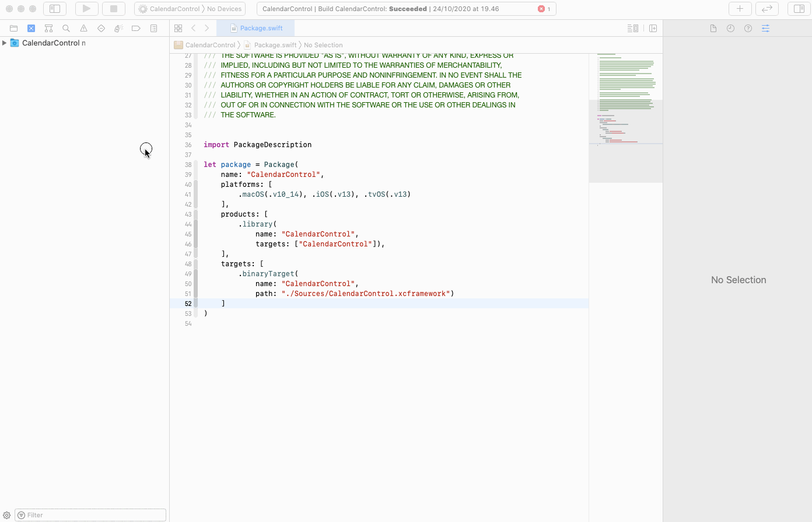Click the 'targets: ["CalendarControl"]),' line
The width and height of the screenshot is (812, 522).
click(x=320, y=244)
